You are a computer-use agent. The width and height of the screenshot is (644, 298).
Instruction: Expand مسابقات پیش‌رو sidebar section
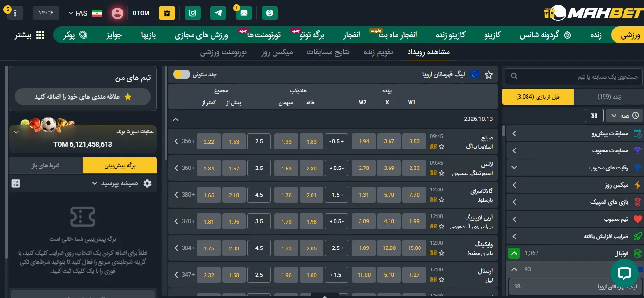575,134
